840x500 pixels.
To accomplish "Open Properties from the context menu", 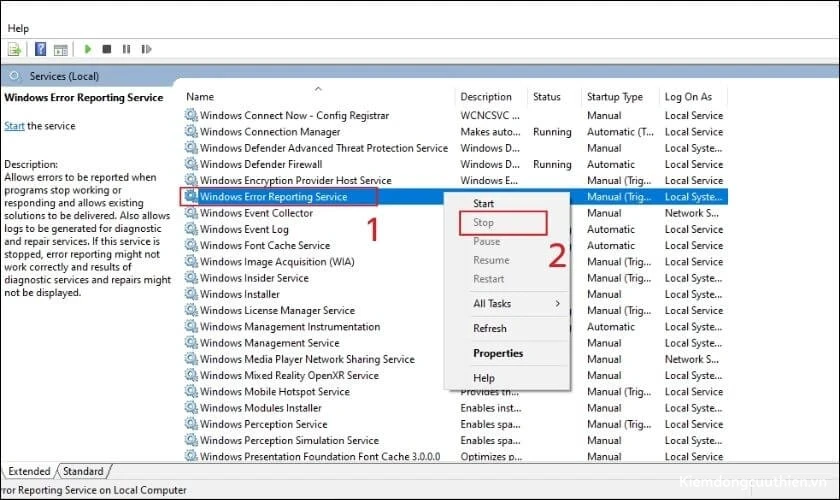I will pos(506,353).
